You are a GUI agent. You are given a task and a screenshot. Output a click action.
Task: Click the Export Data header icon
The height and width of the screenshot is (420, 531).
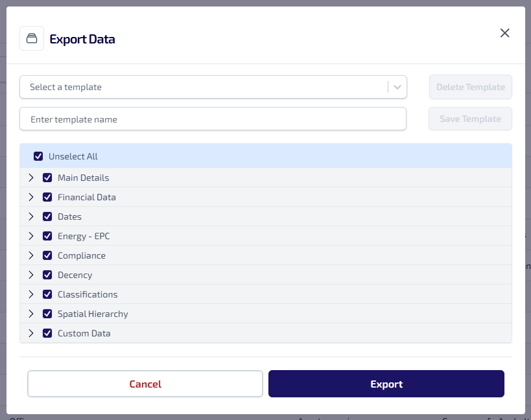pyautogui.click(x=32, y=38)
